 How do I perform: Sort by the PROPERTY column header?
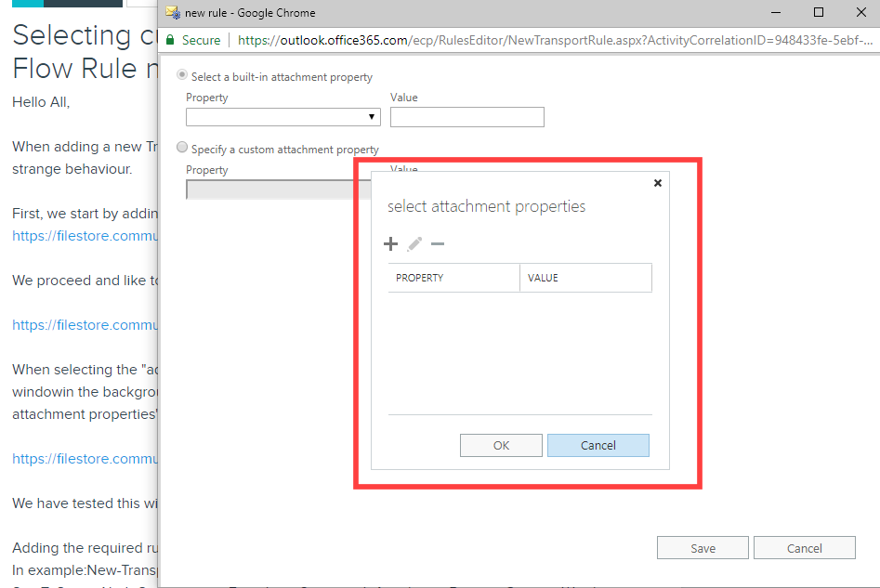coord(454,278)
